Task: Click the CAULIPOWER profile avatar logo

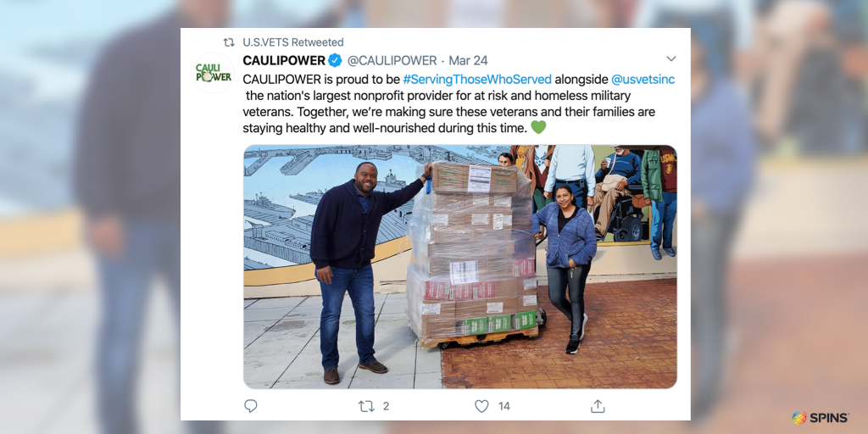Action: pos(213,73)
